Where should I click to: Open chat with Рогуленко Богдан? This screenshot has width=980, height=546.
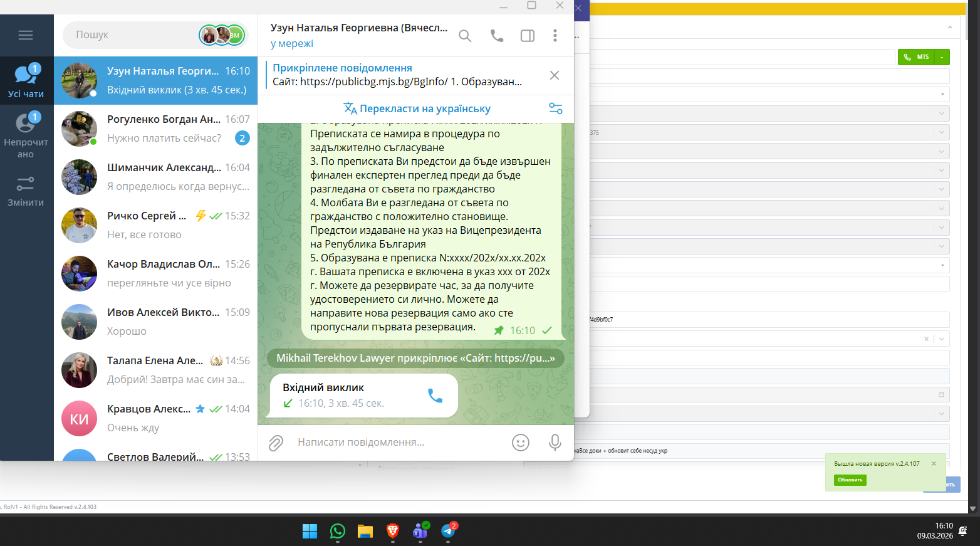[x=155, y=129]
